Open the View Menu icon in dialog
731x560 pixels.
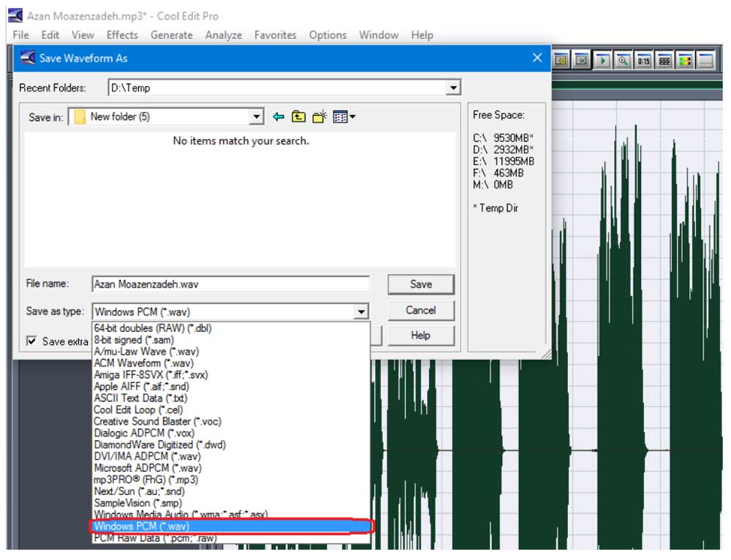click(344, 117)
